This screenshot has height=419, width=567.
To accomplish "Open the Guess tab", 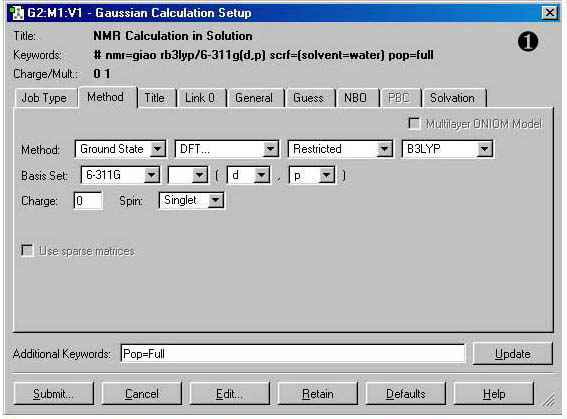I will click(310, 98).
